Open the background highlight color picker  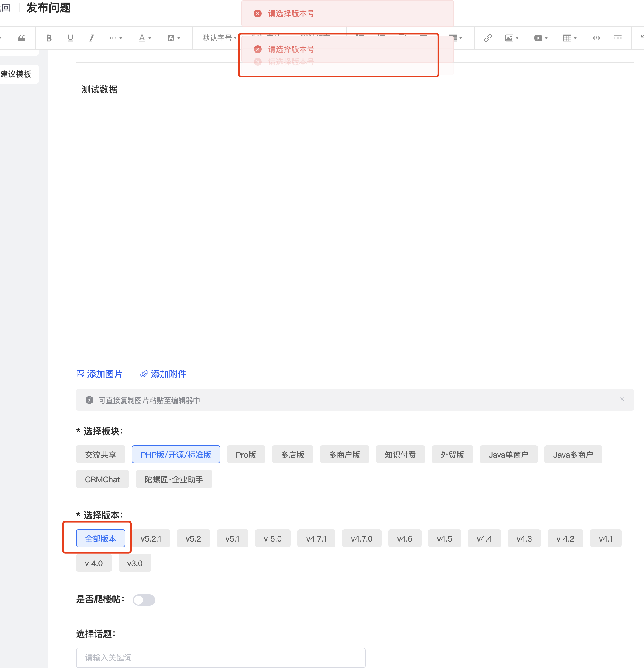174,38
